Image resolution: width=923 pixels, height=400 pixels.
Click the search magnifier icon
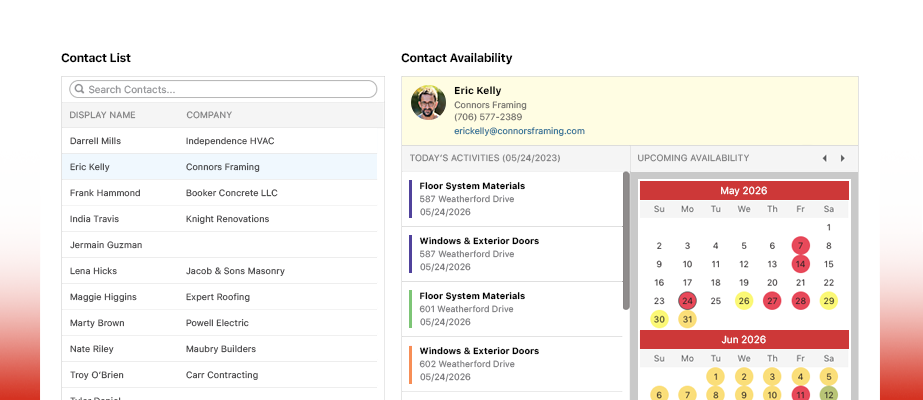coord(79,89)
